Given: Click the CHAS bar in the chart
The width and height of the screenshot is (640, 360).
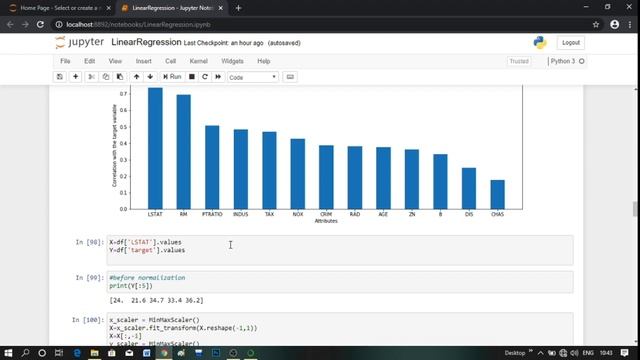Looking at the screenshot, I should pos(498,195).
